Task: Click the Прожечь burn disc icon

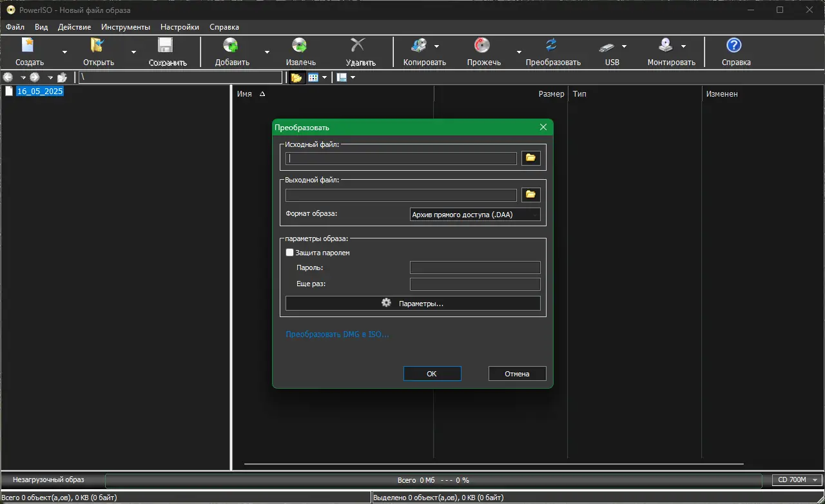Action: click(483, 46)
